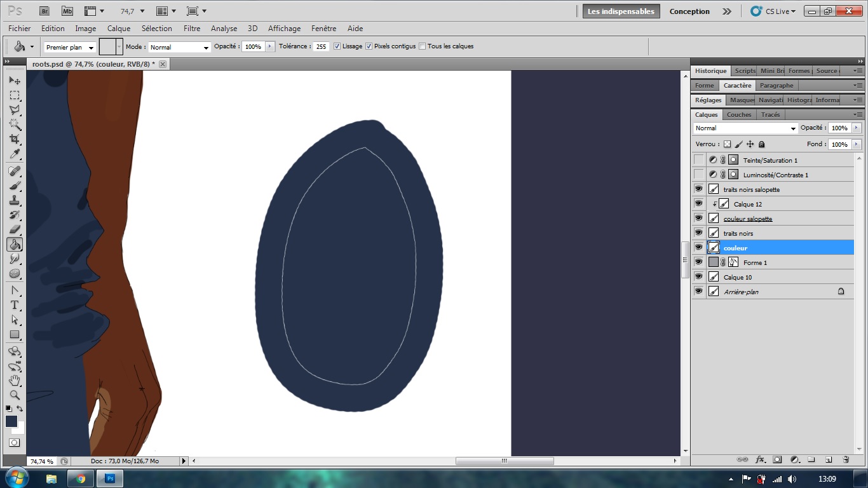Screen dimensions: 868x488
Task: Select the Magic Wand tool
Action: click(x=15, y=125)
